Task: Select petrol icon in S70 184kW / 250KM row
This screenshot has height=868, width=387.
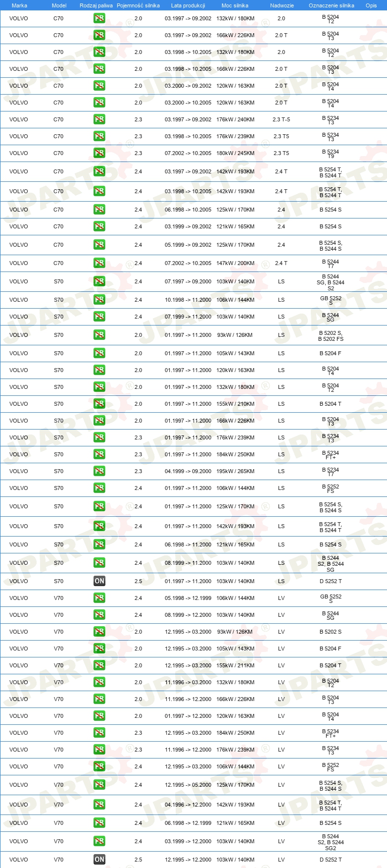Action: pos(99,454)
